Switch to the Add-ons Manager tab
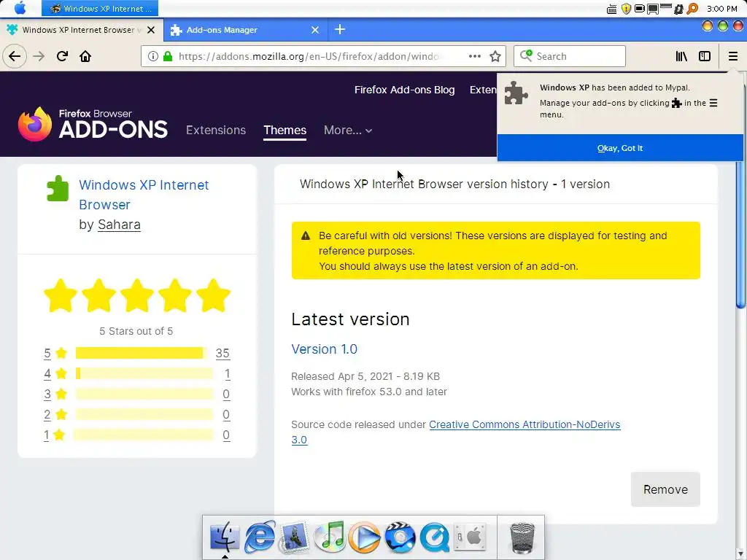This screenshot has height=560, width=747. point(246,29)
